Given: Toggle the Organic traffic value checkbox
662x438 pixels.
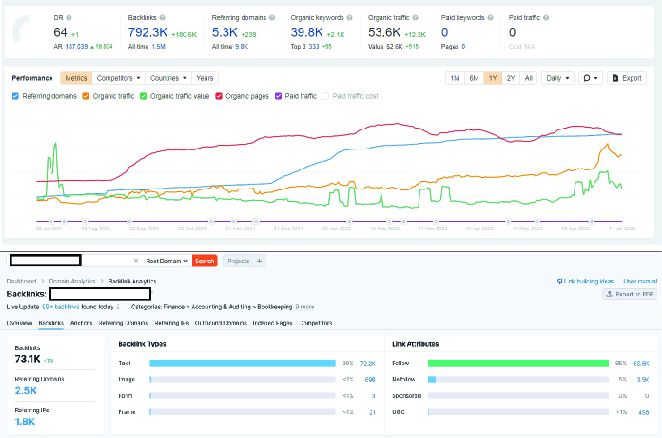Looking at the screenshot, I should pyautogui.click(x=143, y=96).
